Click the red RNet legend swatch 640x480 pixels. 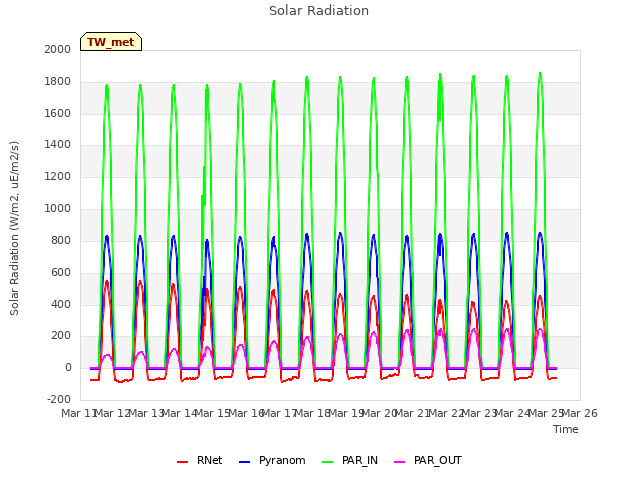pyautogui.click(x=182, y=462)
